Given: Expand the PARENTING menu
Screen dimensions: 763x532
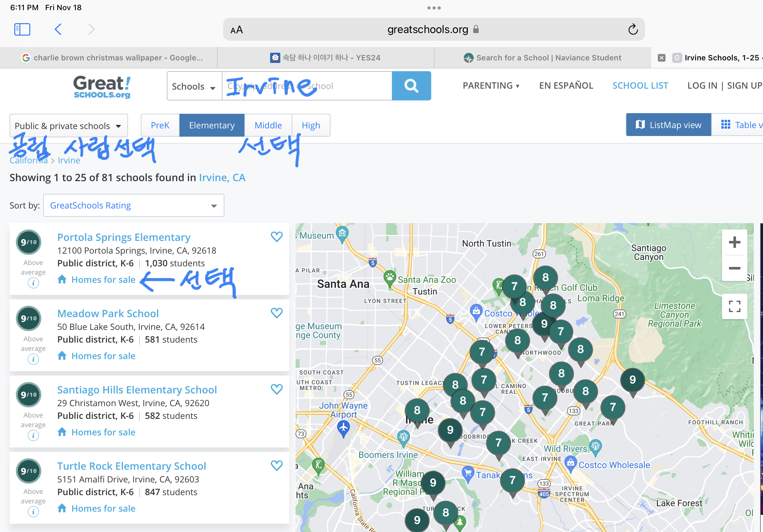Looking at the screenshot, I should tap(491, 86).
